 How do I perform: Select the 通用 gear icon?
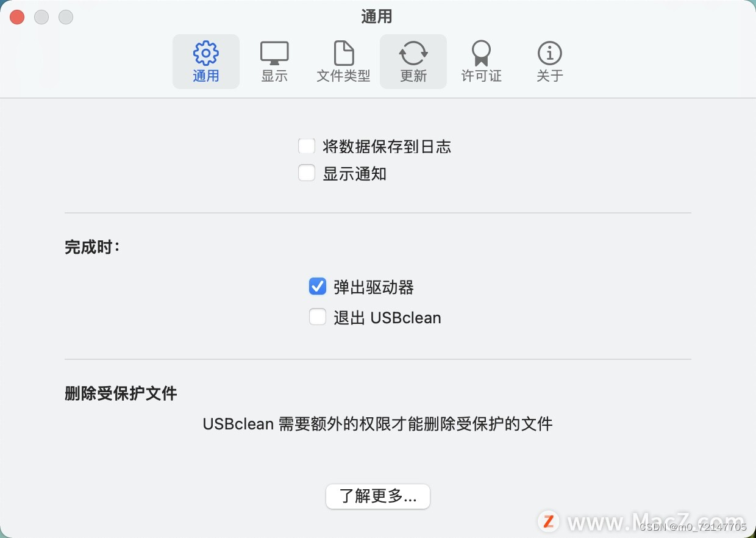[x=206, y=54]
